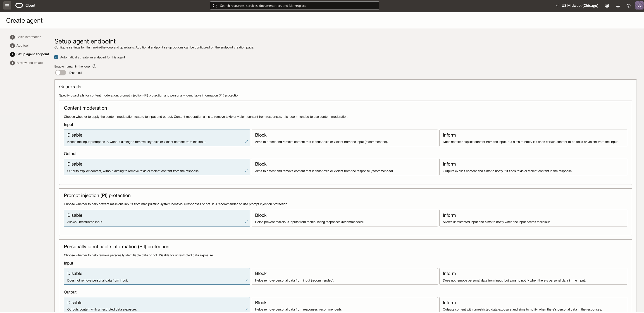The image size is (644, 313).
Task: Go to Basic information step
Action: pos(29,37)
